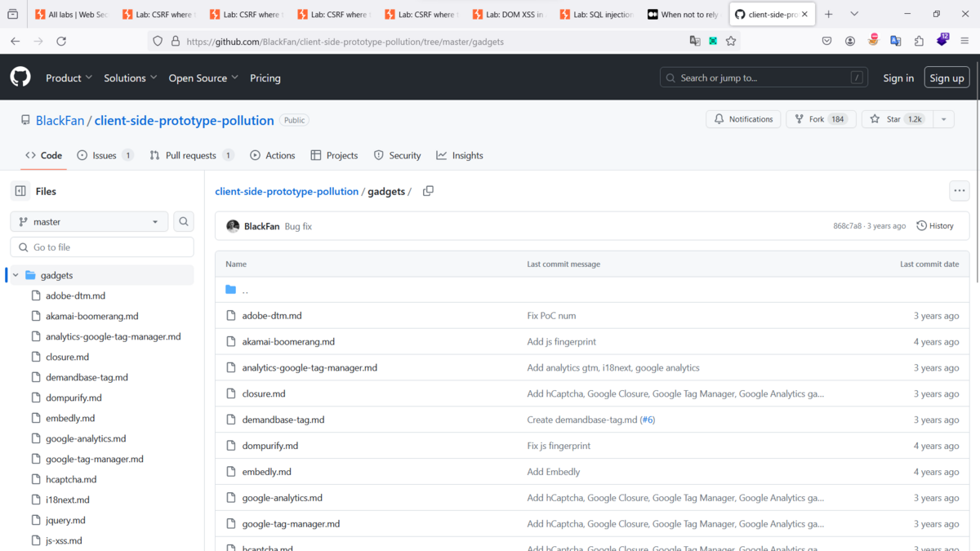This screenshot has height=551, width=980.
Task: Click the 'Add Embedly' commit message
Action: click(554, 472)
